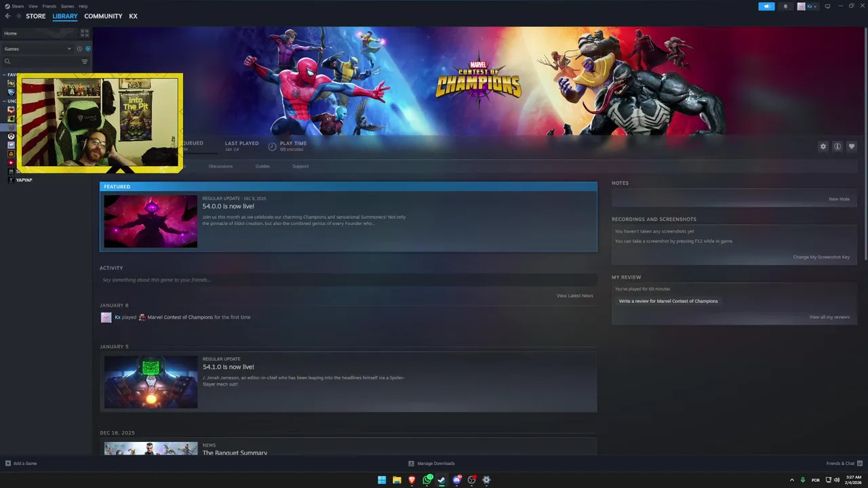
Task: Open Discord from taskbar
Action: (457, 480)
